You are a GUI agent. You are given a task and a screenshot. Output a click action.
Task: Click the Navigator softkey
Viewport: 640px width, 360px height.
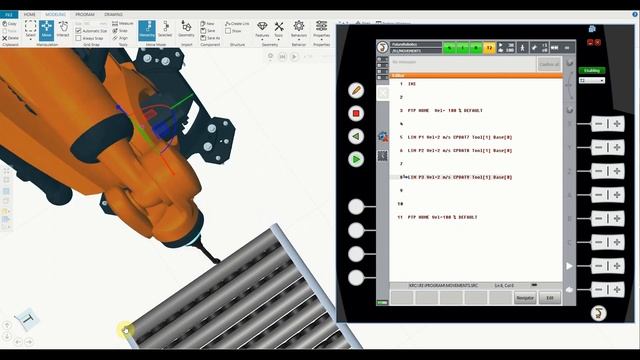tap(525, 298)
